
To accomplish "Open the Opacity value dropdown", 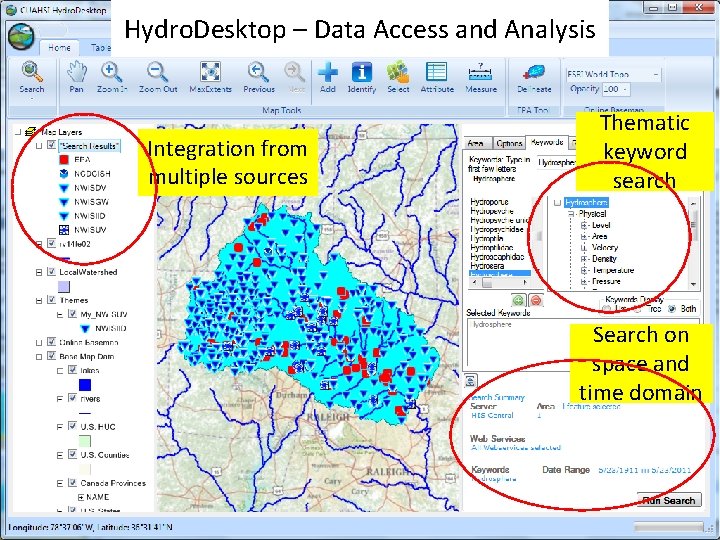I will (x=624, y=89).
